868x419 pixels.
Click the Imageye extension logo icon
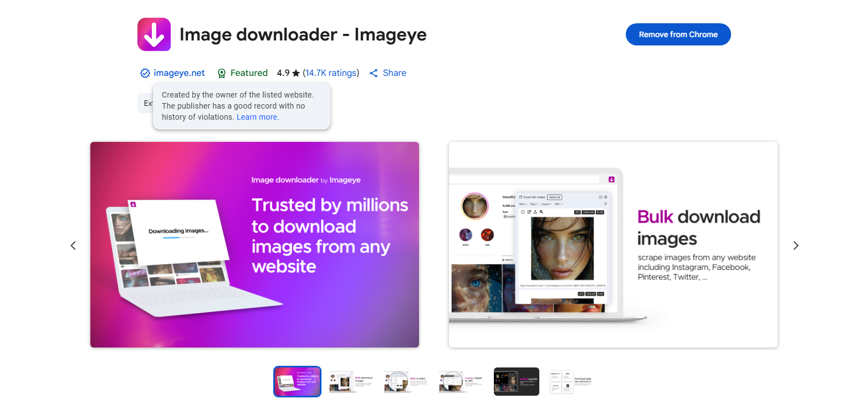coord(154,34)
